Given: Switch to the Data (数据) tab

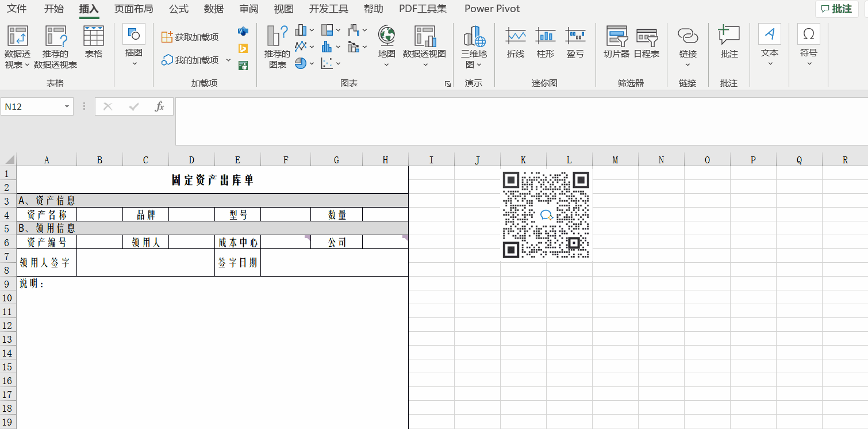Looking at the screenshot, I should coord(214,9).
